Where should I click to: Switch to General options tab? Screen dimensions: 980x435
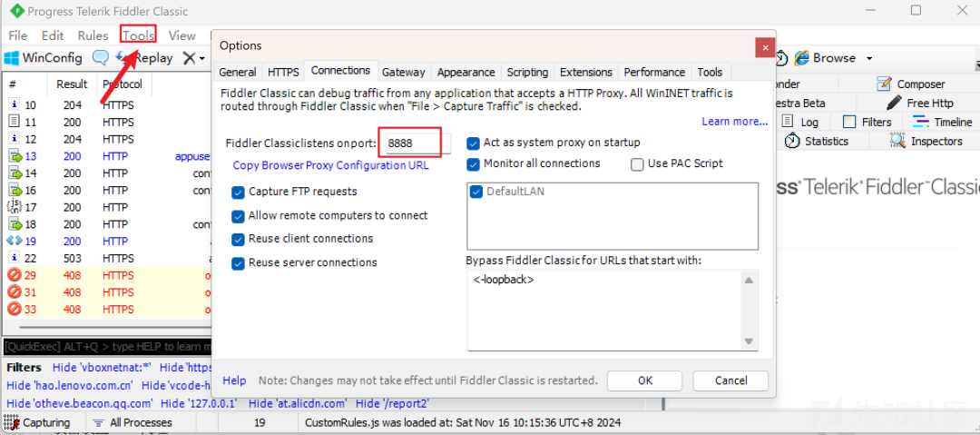click(x=238, y=72)
